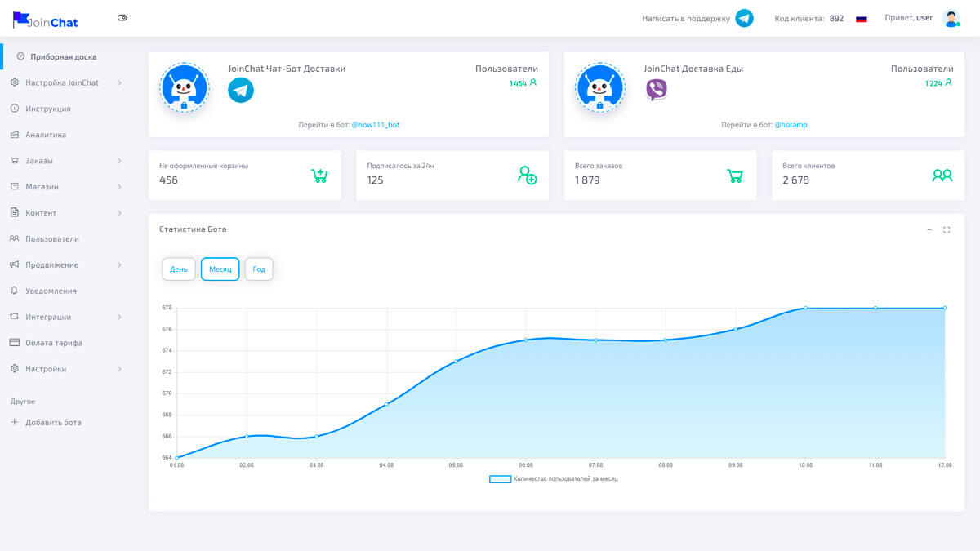Click the Telegram messenger icon on bot card

(241, 90)
